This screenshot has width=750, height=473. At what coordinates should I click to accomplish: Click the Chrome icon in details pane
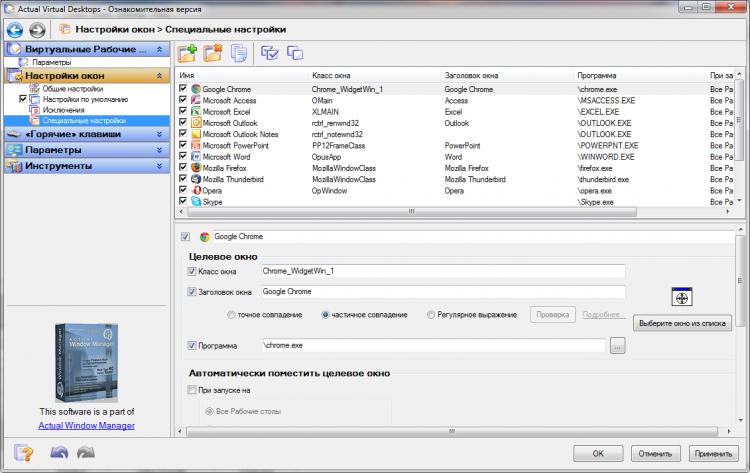click(205, 237)
